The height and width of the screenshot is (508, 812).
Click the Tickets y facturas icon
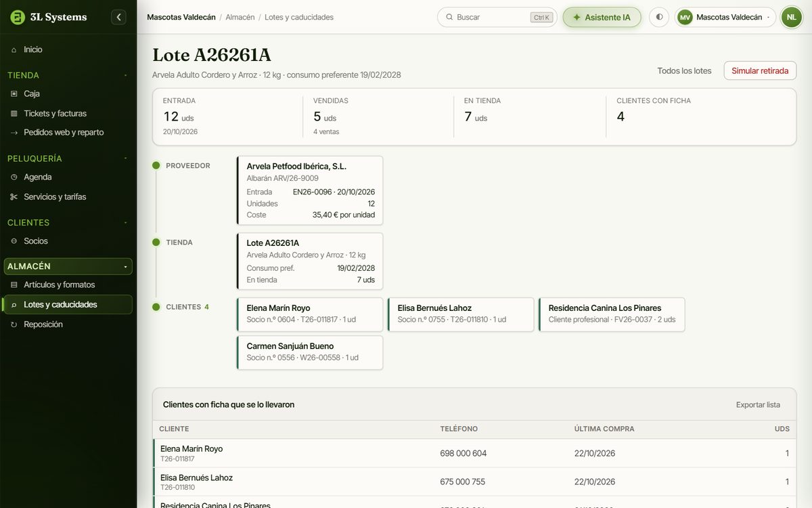[x=14, y=113]
